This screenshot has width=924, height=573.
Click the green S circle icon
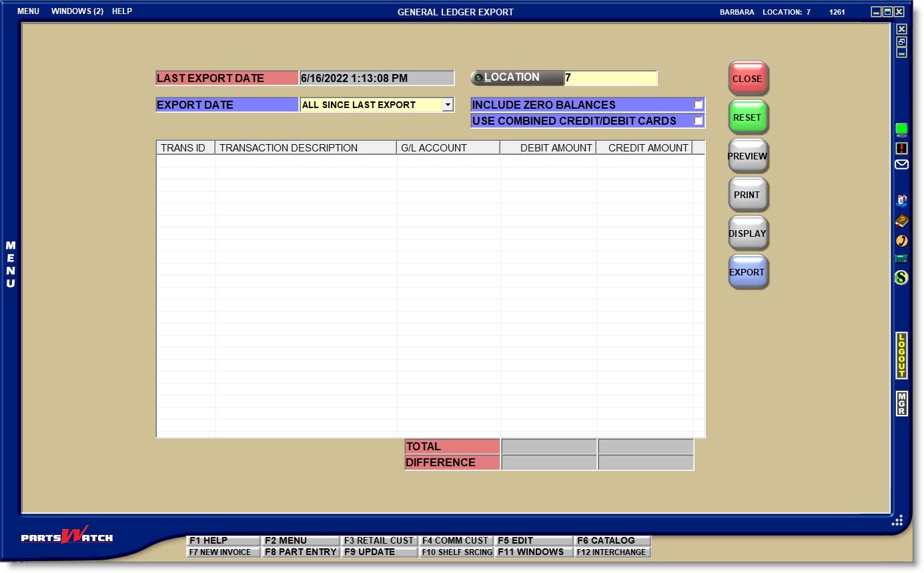[901, 277]
